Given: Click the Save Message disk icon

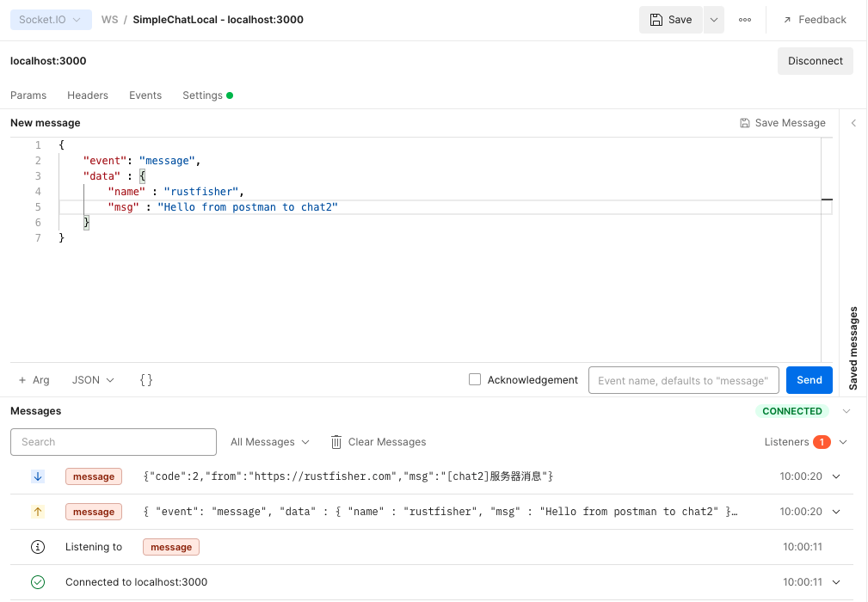Looking at the screenshot, I should click(745, 123).
